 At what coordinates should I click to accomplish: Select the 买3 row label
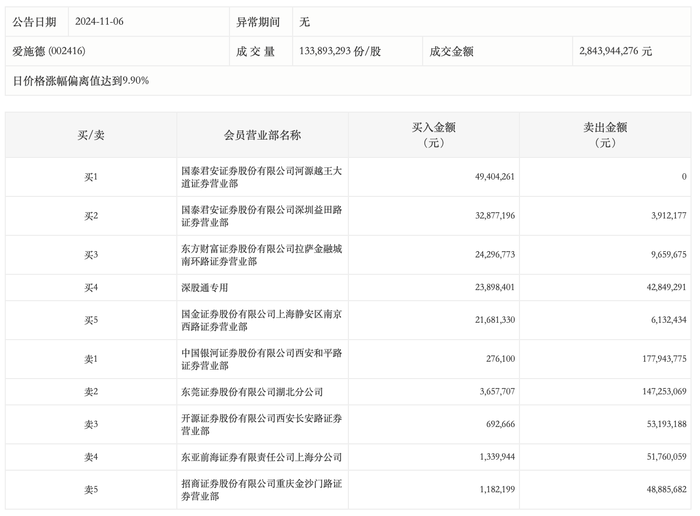click(x=91, y=255)
